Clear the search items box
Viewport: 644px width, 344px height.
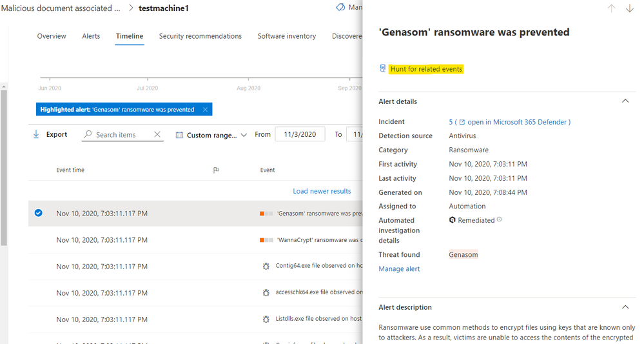coord(157,135)
